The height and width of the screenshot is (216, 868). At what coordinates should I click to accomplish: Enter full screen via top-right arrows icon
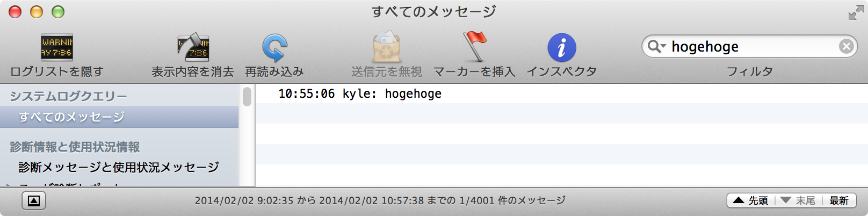pyautogui.click(x=856, y=13)
